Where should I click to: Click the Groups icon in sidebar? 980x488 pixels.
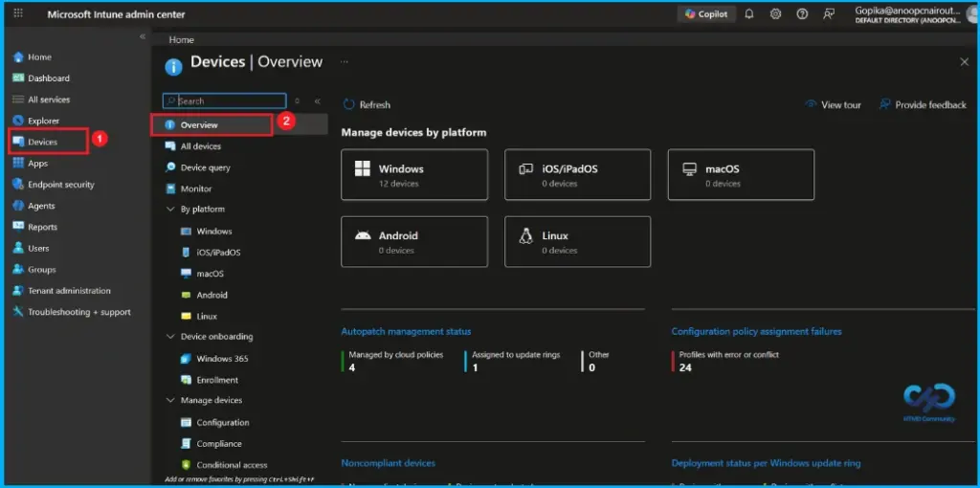click(x=18, y=269)
